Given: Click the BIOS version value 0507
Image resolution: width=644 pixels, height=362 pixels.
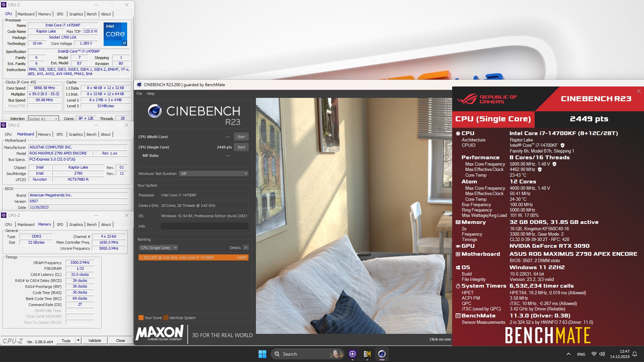Looking at the screenshot, I should tap(78, 201).
